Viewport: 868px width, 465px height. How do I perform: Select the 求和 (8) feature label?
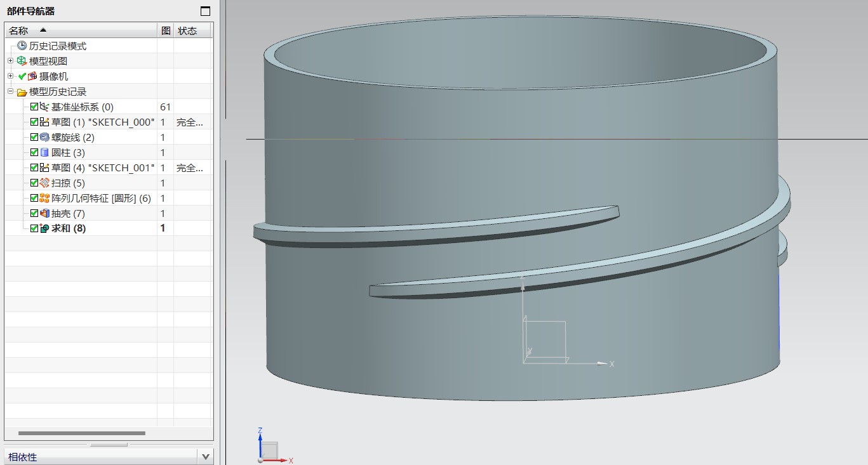point(69,228)
